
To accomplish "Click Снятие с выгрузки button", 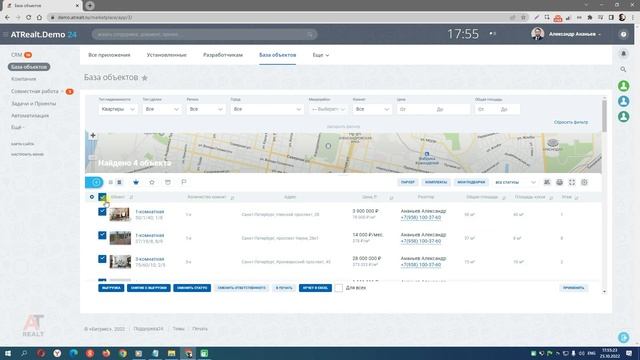I will point(149,288).
